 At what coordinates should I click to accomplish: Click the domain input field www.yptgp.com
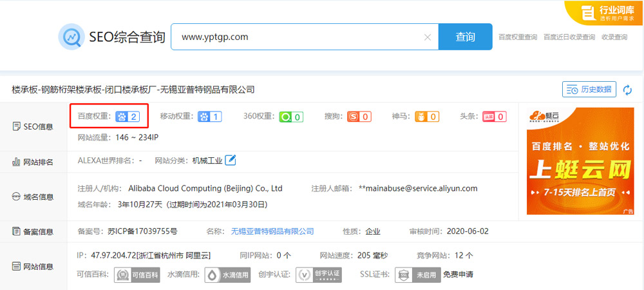coord(296,37)
